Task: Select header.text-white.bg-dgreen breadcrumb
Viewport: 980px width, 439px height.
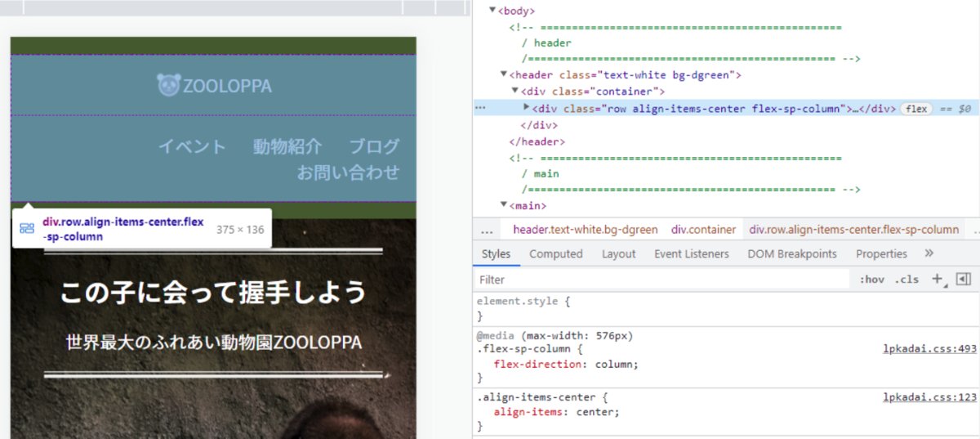Action: click(x=585, y=230)
